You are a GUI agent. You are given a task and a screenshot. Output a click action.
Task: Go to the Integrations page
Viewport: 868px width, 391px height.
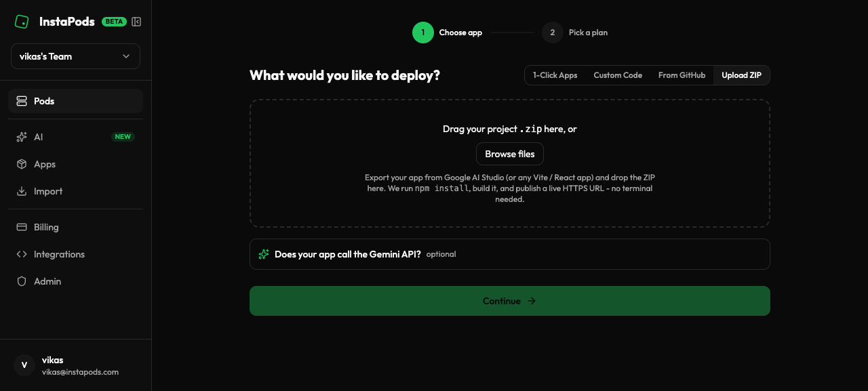point(75,254)
